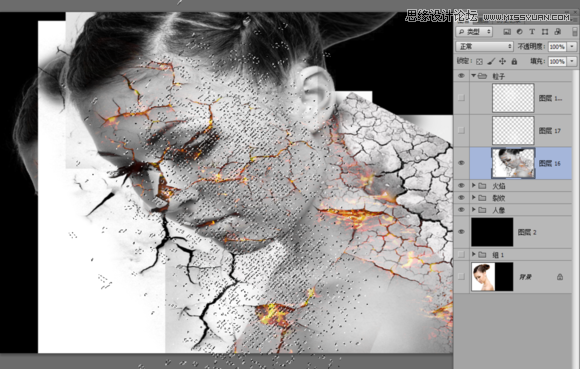Hide the 粒子 group
Image resolution: width=580 pixels, height=369 pixels.
(x=461, y=76)
